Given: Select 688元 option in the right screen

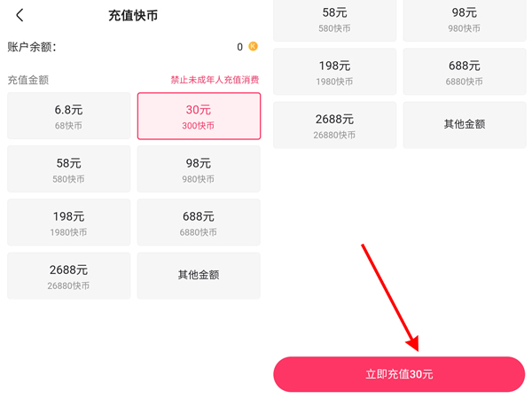Looking at the screenshot, I should [465, 72].
